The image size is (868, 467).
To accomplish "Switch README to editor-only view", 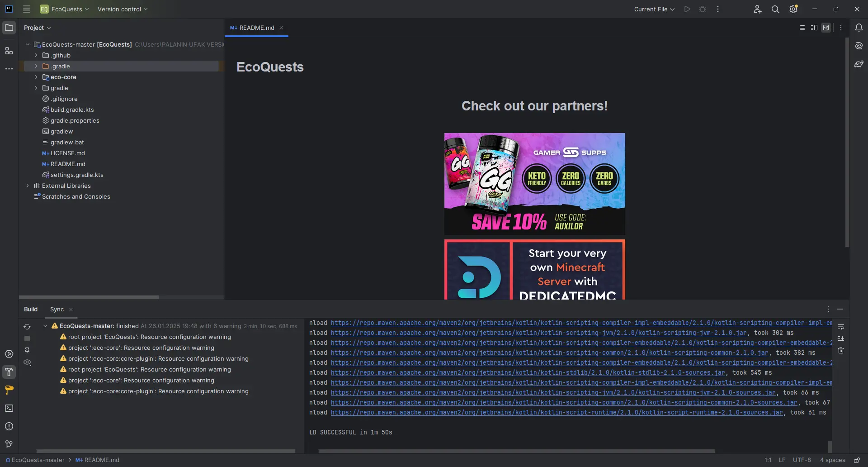I will click(x=802, y=28).
